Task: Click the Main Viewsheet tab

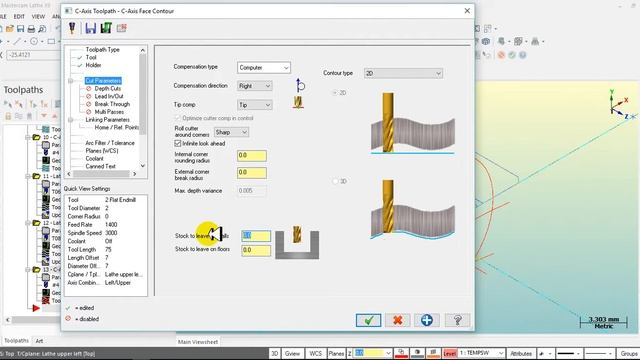Action: (x=198, y=342)
